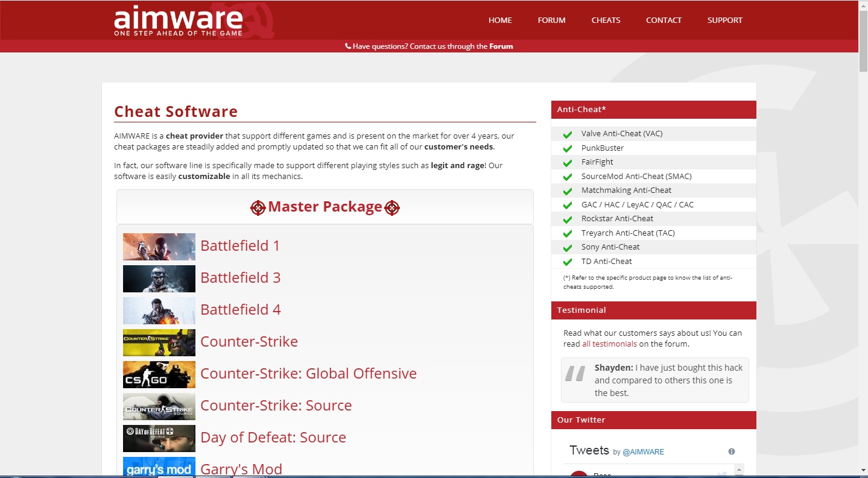Click the aimware logo in header
868x478 pixels.
click(179, 20)
